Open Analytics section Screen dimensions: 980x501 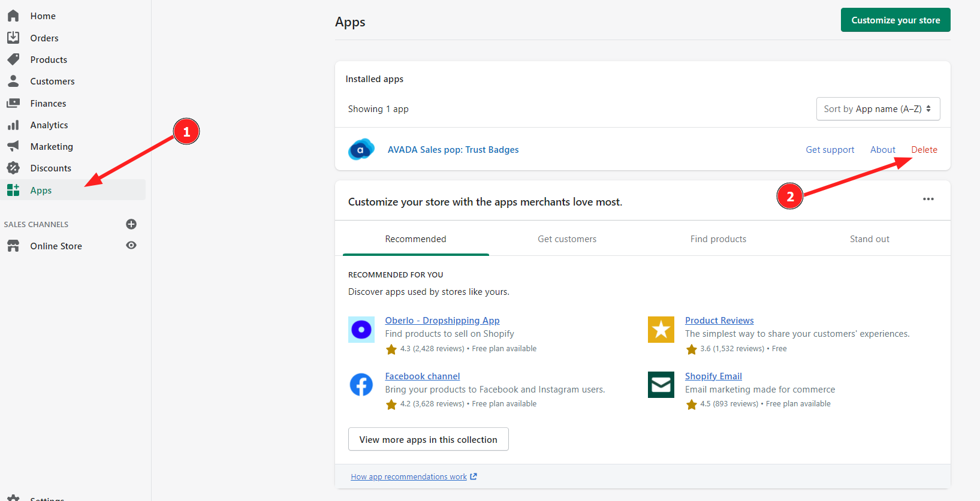click(x=49, y=125)
